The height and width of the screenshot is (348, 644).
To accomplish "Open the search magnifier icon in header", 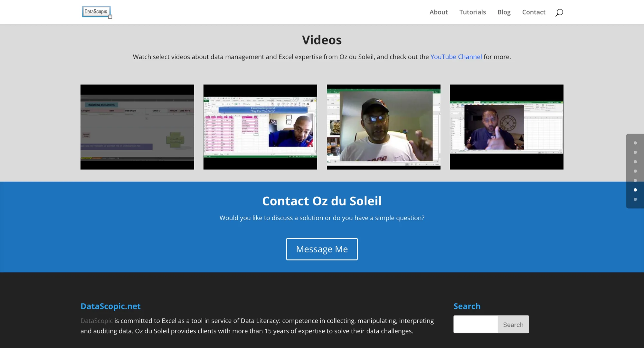I will [x=559, y=12].
